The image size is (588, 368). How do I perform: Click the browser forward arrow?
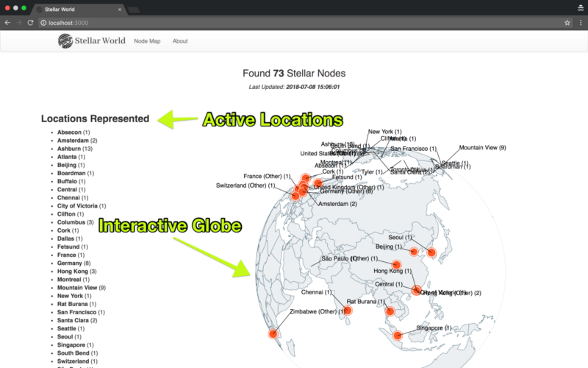[19, 23]
